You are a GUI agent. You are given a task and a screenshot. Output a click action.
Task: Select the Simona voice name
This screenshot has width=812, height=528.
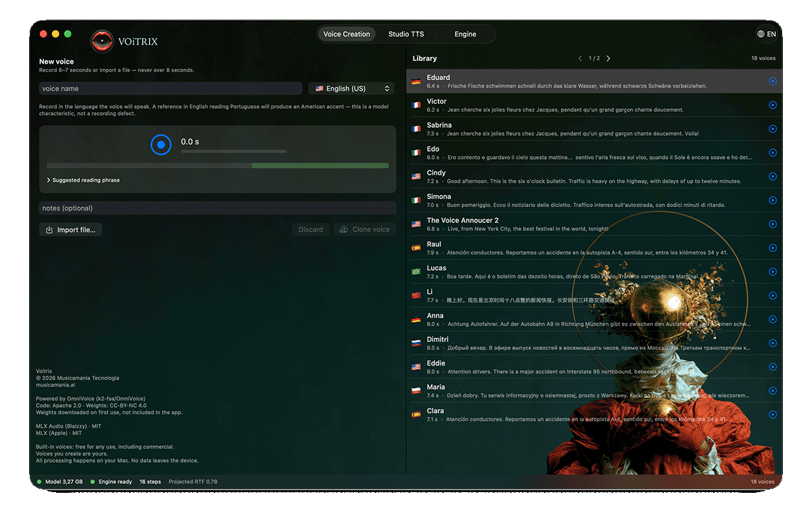click(439, 196)
